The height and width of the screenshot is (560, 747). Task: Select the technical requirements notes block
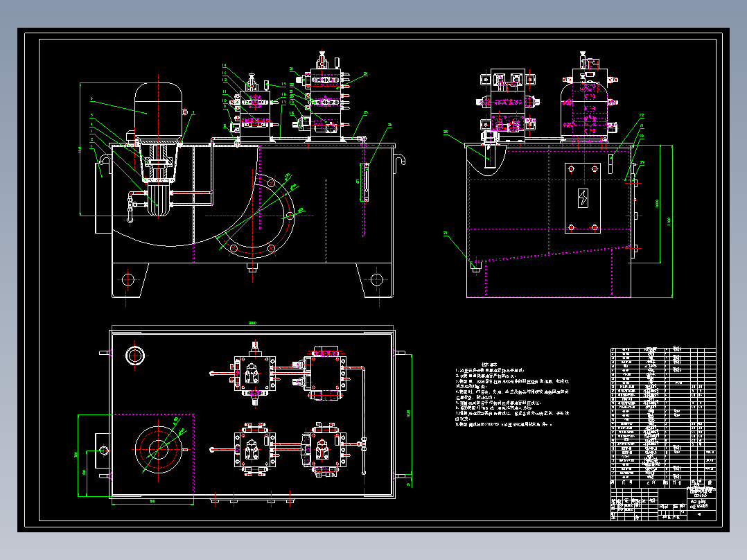click(512, 394)
